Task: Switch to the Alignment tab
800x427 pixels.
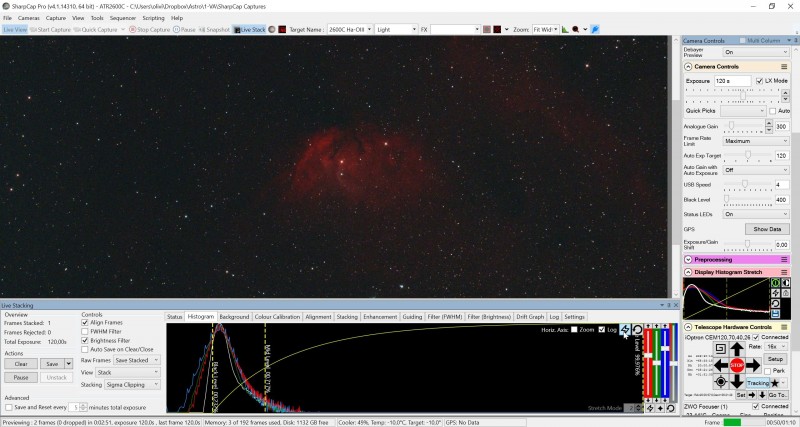Action: pyautogui.click(x=318, y=317)
